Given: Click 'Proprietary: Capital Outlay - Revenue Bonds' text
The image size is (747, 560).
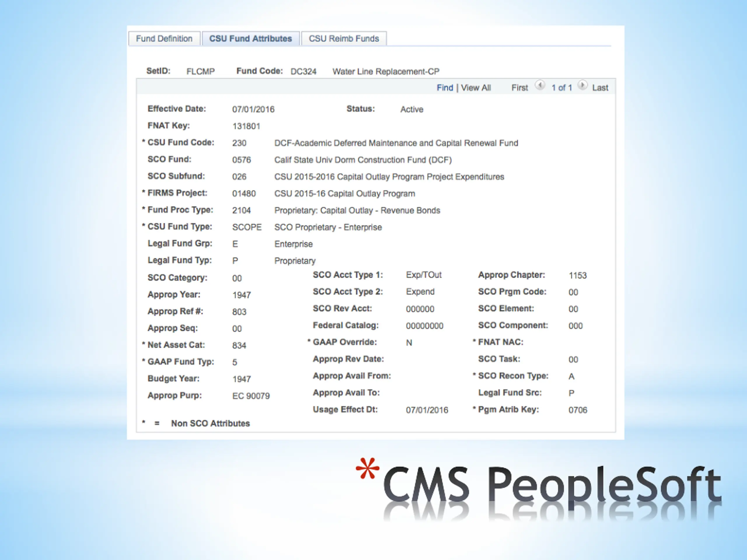Looking at the screenshot, I should 357,211.
